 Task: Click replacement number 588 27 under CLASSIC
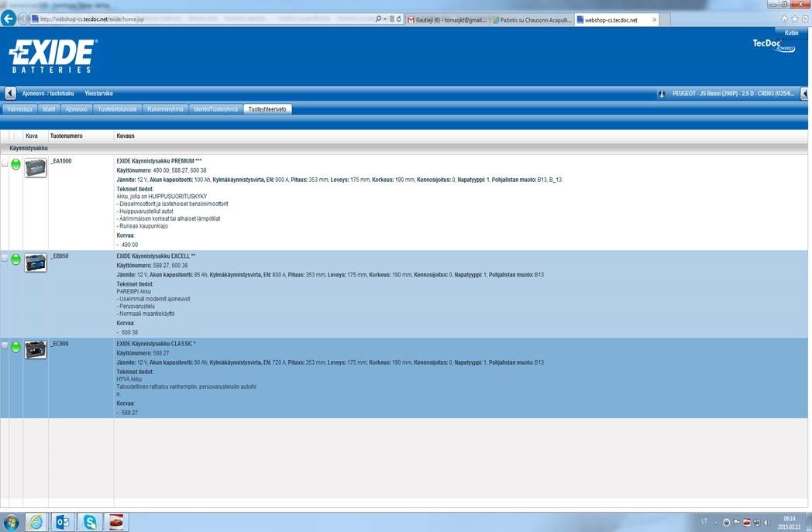tap(129, 413)
